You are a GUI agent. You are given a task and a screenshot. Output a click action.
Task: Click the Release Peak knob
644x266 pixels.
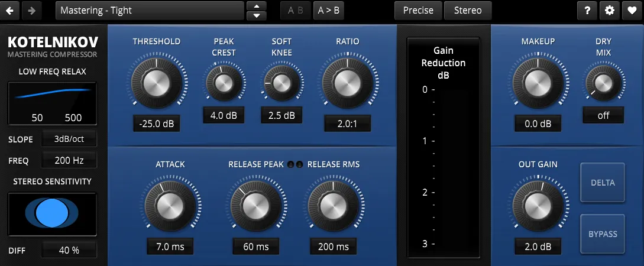tap(256, 206)
